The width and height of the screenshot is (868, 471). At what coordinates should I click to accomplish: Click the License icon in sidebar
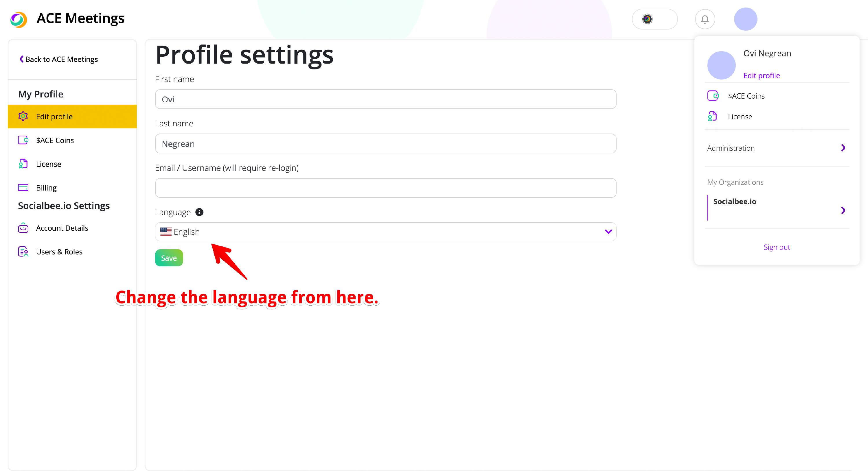[x=23, y=164]
